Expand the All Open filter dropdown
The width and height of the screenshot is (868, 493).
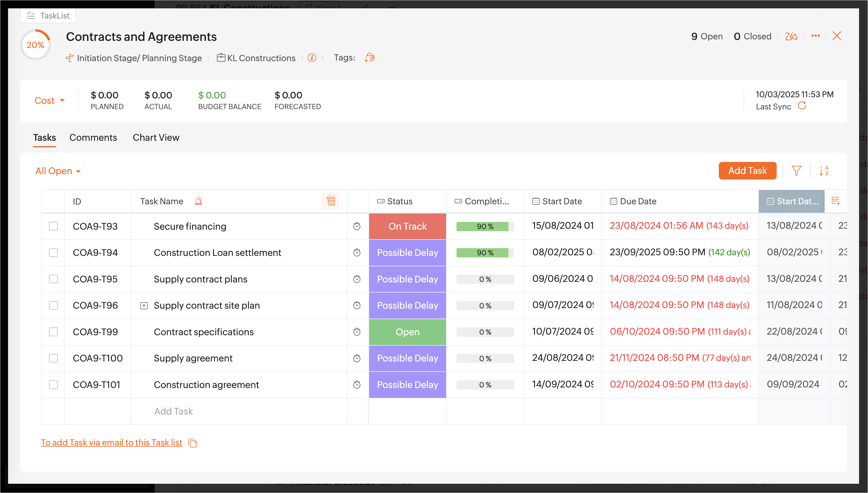coord(58,171)
